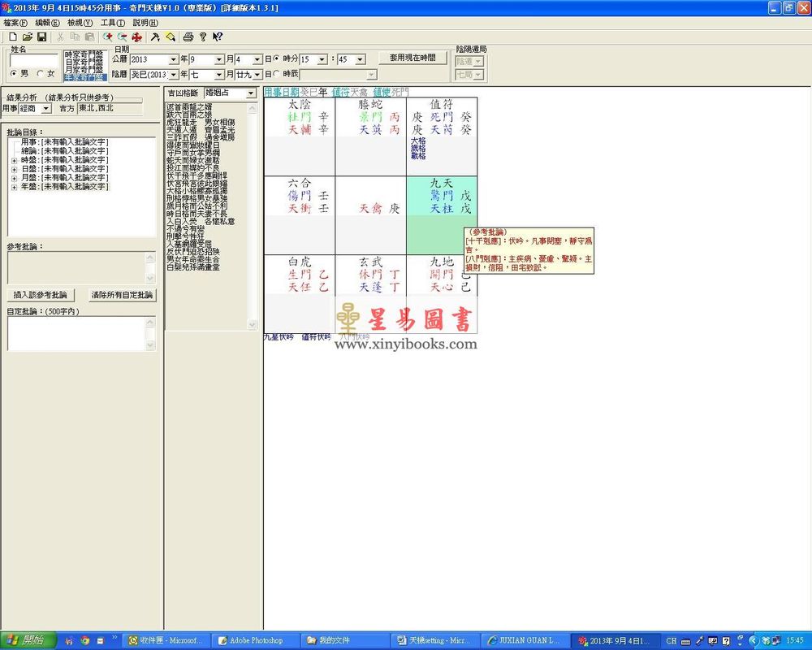
Task: Open the minute dropdown showing 45
Action: coord(361,59)
